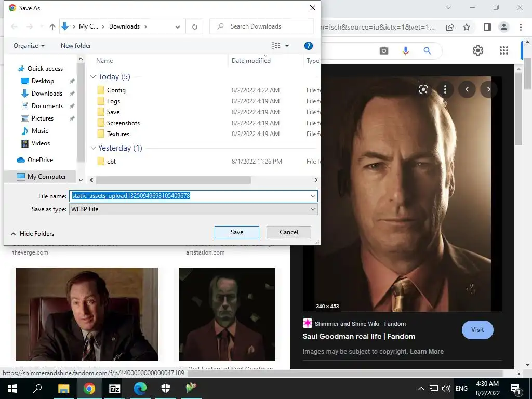This screenshot has width=532, height=399.
Task: Go up one folder level
Action: (52, 26)
